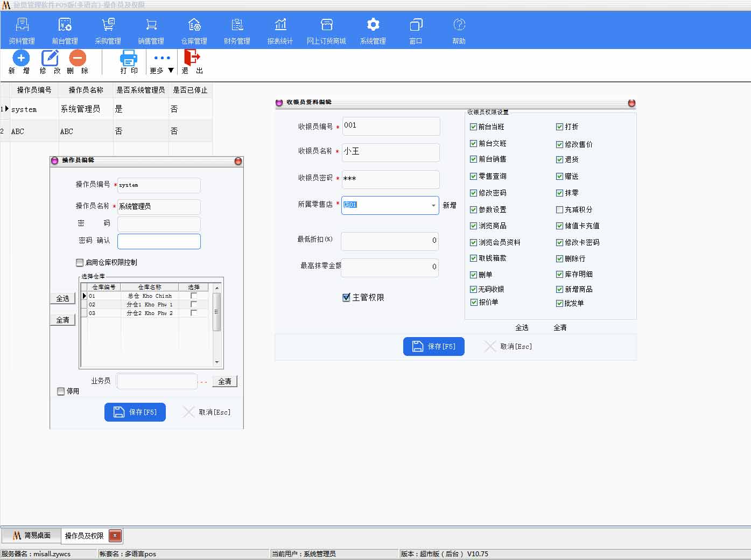Click the 退出 exit door icon
Screen dimensions: 751x560
(192, 58)
